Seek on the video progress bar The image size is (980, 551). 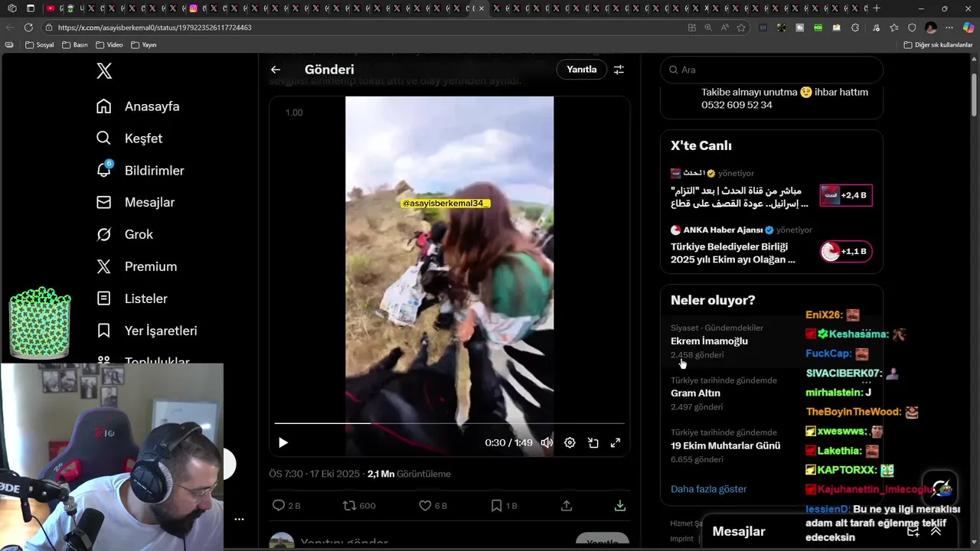click(449, 423)
